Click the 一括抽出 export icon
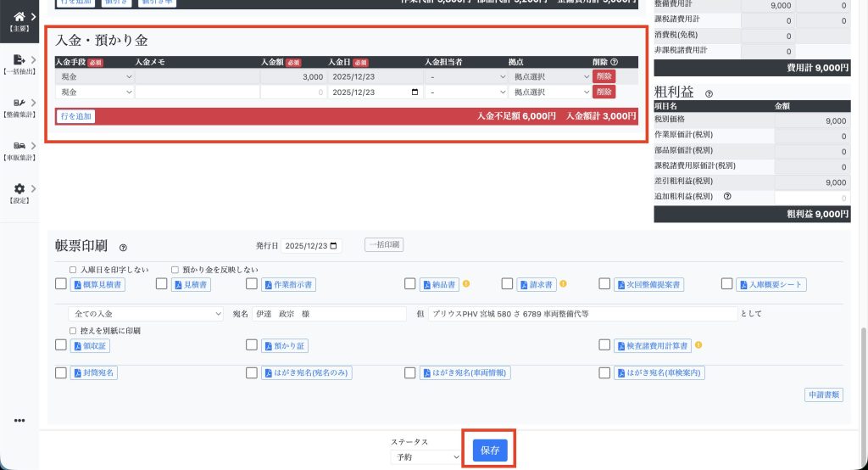The image size is (868, 470). [x=19, y=59]
